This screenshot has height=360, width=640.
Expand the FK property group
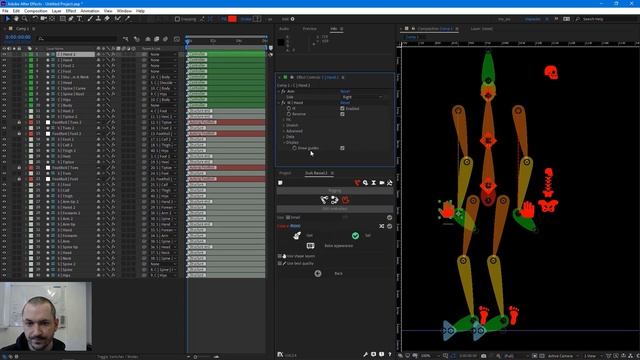[x=284, y=120]
